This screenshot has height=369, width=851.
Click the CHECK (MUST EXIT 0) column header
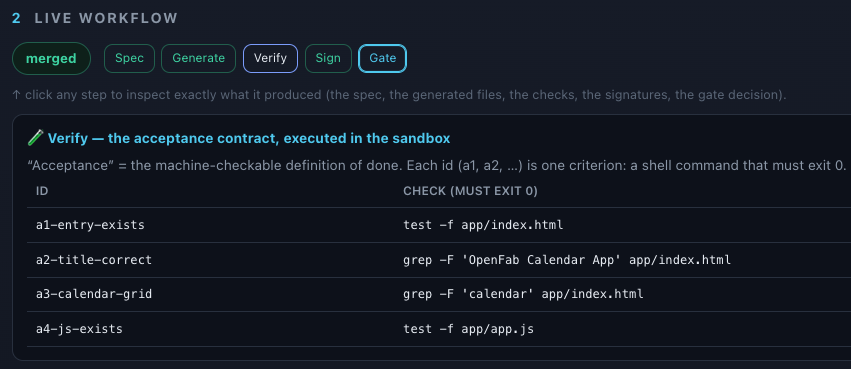pos(470,192)
